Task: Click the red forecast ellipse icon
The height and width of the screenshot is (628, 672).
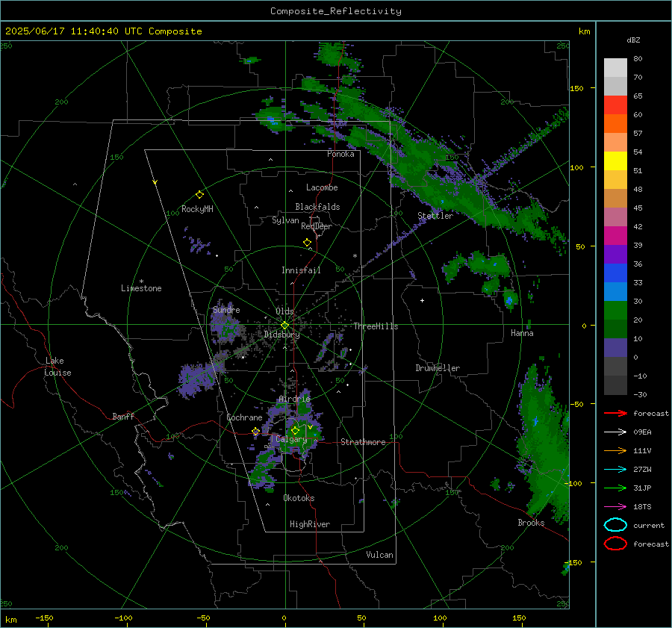Action: click(x=615, y=544)
